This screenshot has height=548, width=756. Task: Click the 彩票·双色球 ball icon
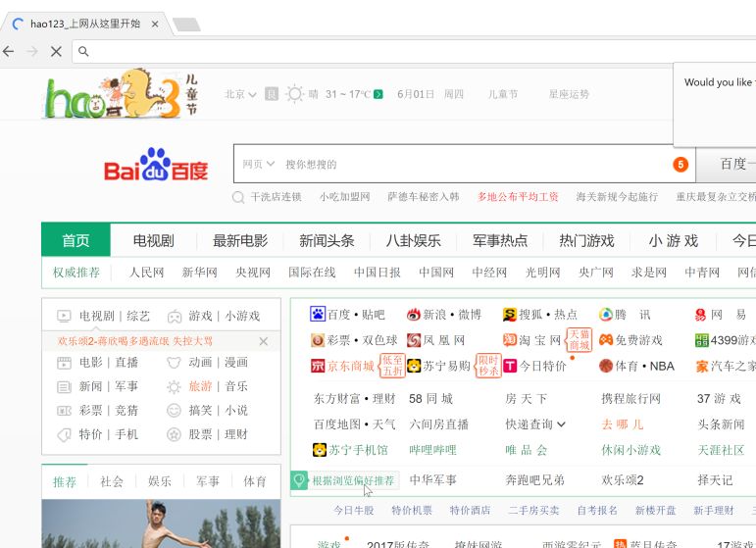pyautogui.click(x=318, y=340)
